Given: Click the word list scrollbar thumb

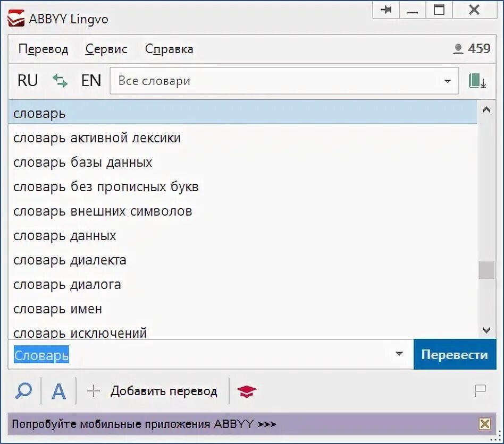Looking at the screenshot, I should tap(486, 270).
